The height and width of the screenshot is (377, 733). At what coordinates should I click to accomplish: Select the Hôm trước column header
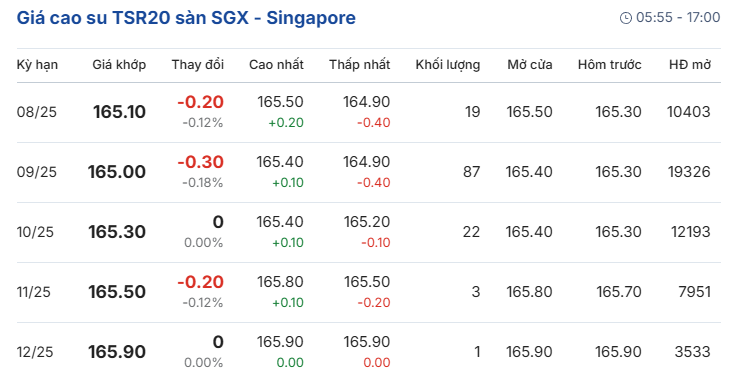pyautogui.click(x=610, y=65)
